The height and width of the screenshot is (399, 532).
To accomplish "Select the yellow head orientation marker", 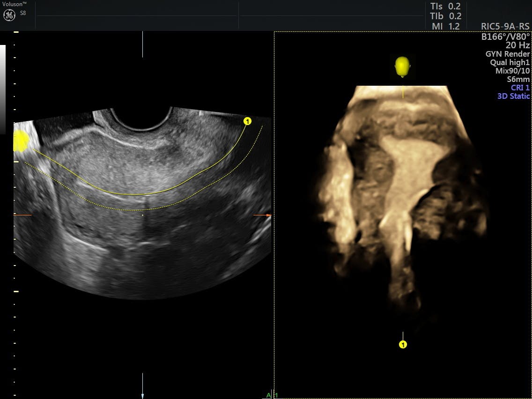I will [x=402, y=66].
